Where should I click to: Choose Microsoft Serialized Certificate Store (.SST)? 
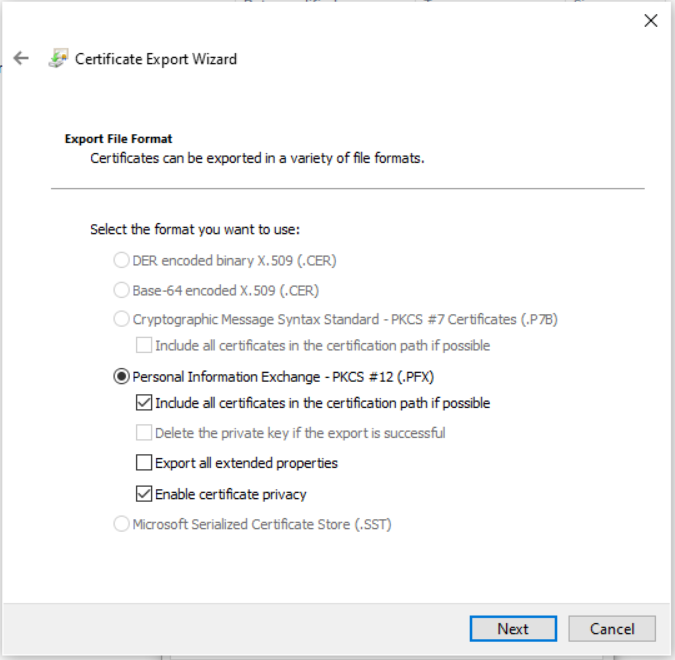(x=122, y=523)
